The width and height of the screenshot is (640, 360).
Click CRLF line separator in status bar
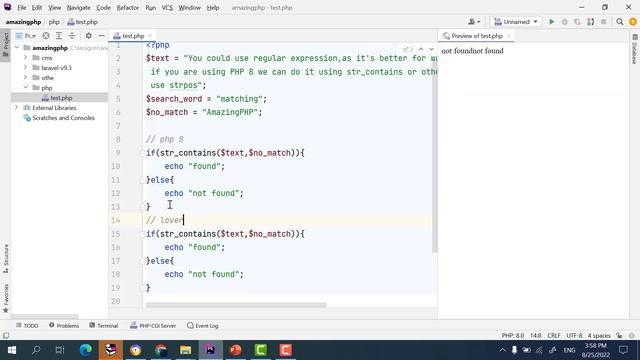click(x=554, y=336)
